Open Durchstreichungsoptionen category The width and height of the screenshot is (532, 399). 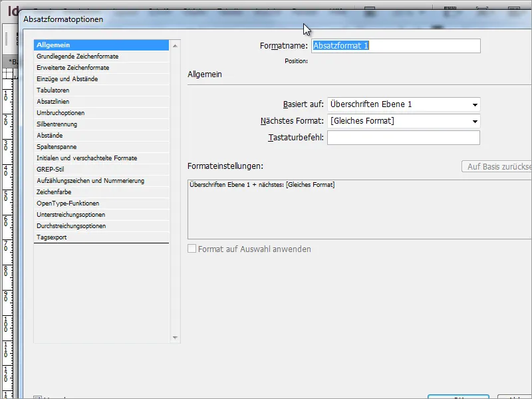point(101,226)
